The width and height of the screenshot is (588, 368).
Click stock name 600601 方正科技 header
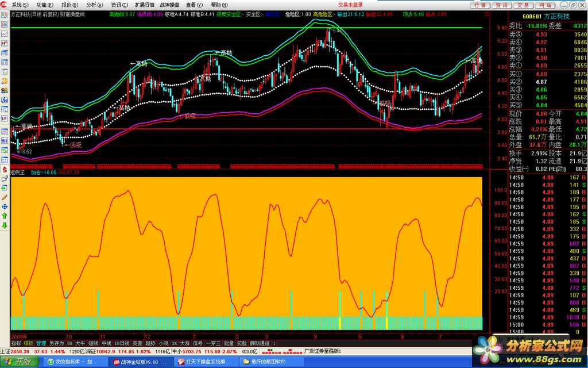coord(546,16)
